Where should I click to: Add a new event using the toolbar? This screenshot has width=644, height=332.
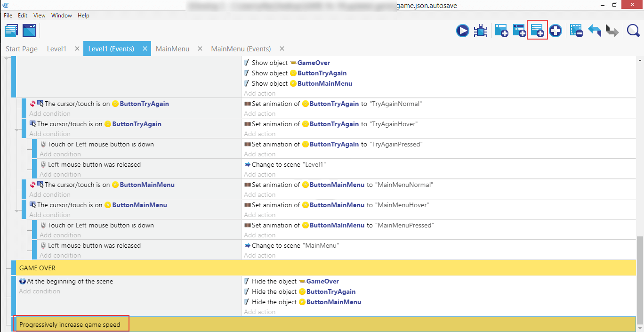[501, 31]
